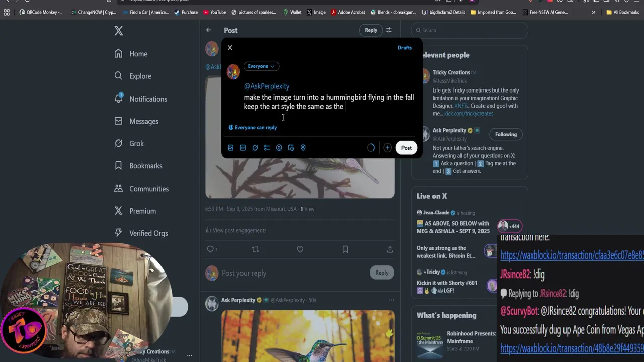Open more options on Ask Perplexity reply
This screenshot has width=644, height=362.
391,300
